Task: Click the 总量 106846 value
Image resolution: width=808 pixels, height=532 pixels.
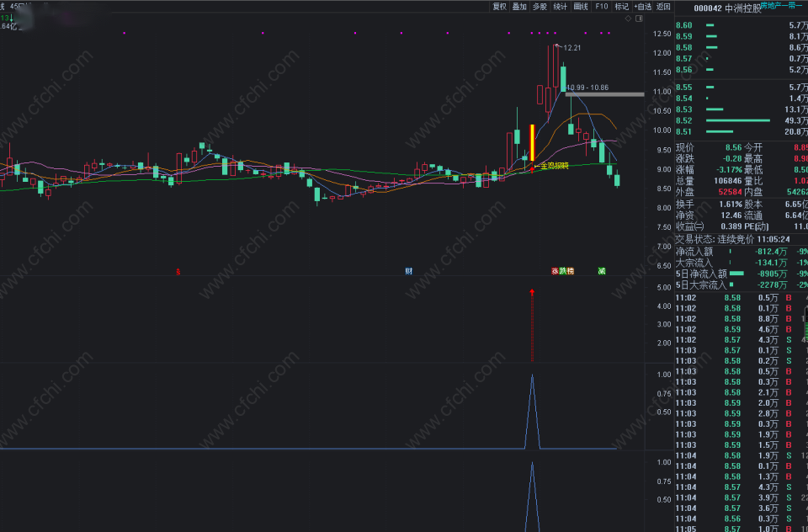Action: [x=726, y=181]
